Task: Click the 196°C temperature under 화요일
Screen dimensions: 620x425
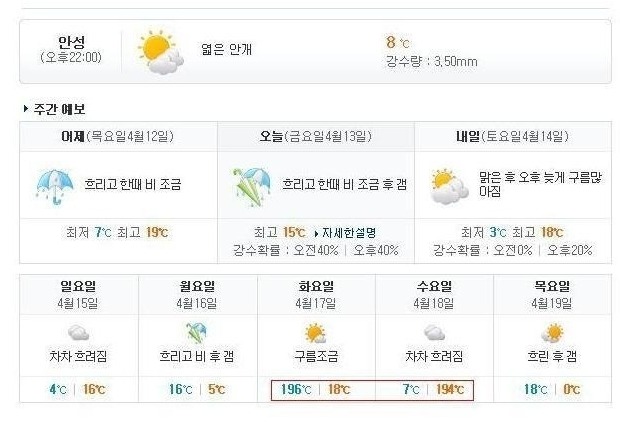Action: (295, 389)
